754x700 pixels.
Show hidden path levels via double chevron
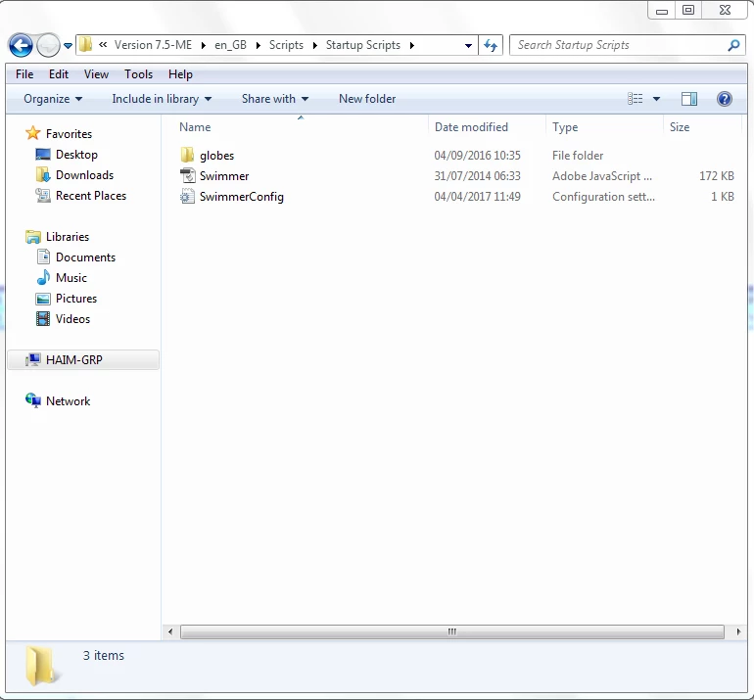(103, 45)
